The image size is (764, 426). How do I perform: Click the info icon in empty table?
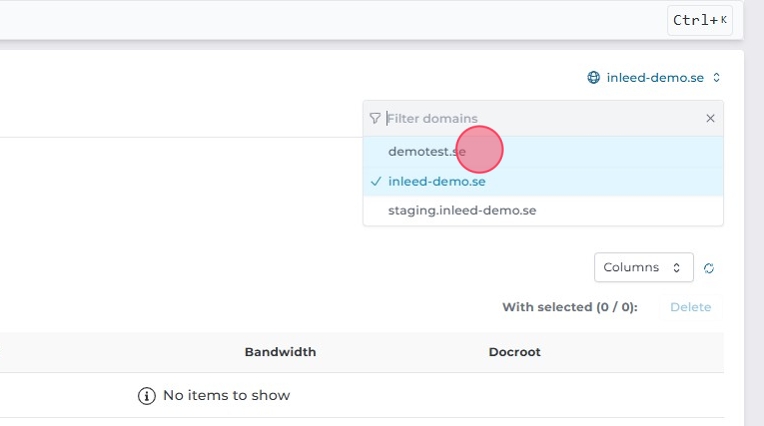(146, 395)
